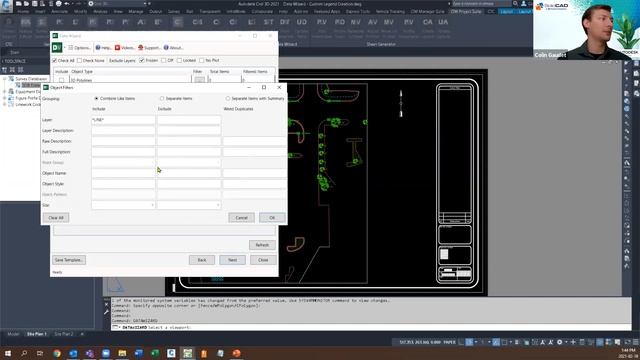640x360 pixels.
Task: Click the command line input field
Action: [371, 327]
